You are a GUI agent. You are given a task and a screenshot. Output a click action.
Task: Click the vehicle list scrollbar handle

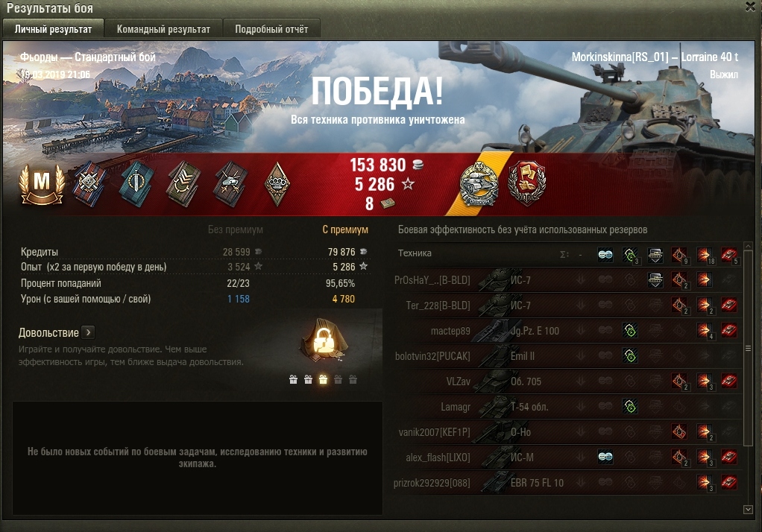pos(748,349)
